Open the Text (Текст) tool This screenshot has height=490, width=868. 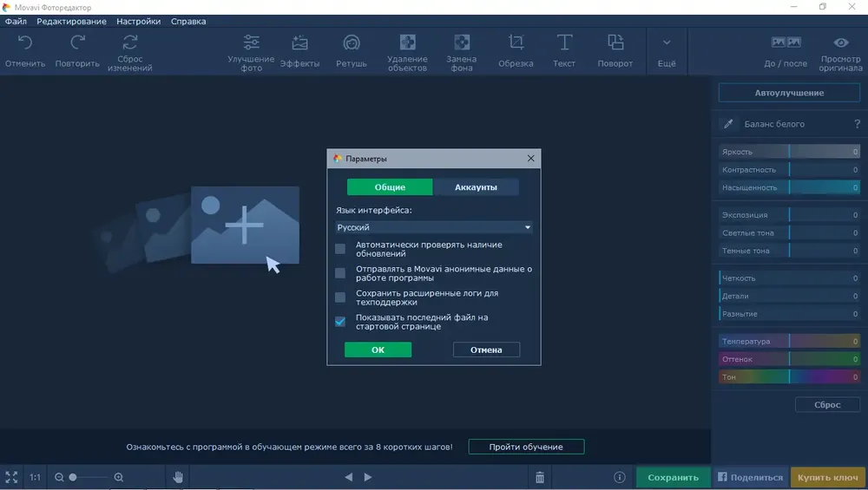[564, 49]
